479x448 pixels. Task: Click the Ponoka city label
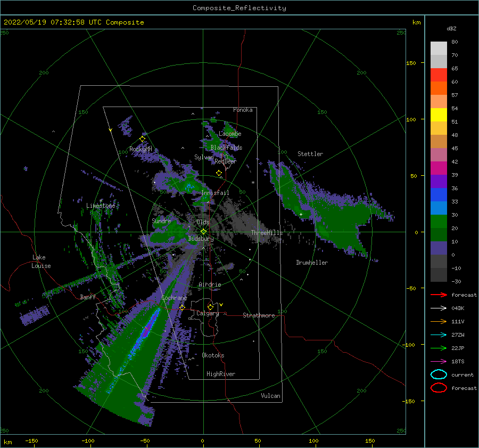tap(243, 110)
